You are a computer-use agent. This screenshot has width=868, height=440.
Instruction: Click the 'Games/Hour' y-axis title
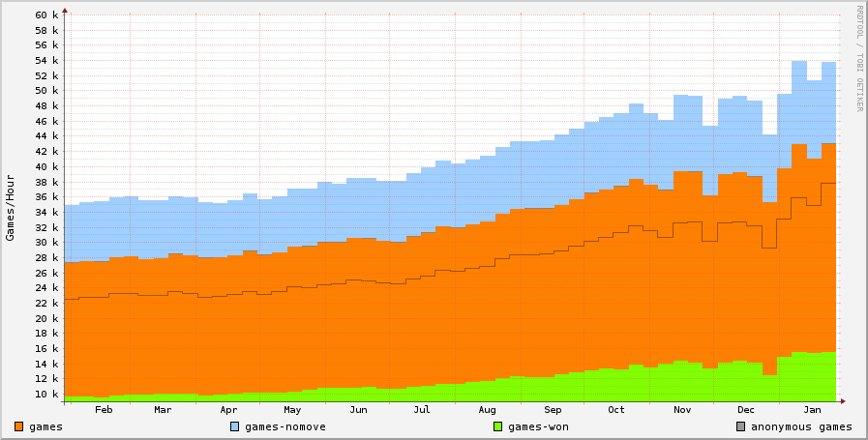[x=12, y=207]
